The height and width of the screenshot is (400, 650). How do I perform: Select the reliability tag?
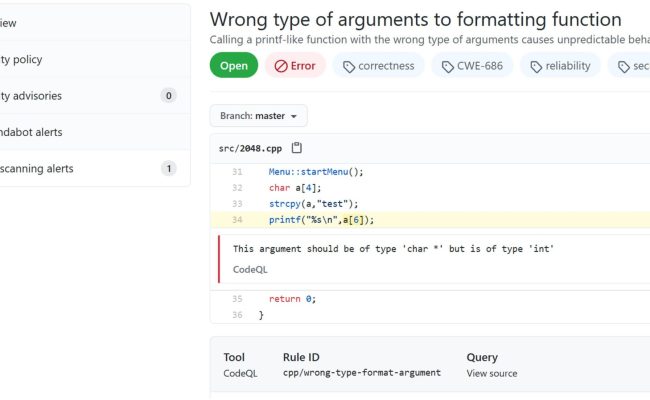(560, 66)
